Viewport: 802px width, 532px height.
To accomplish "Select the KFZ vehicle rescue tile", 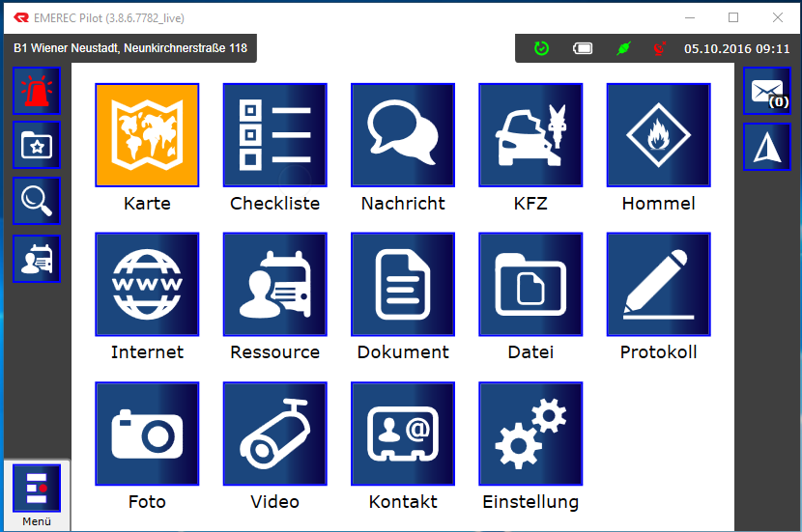I will pyautogui.click(x=530, y=135).
